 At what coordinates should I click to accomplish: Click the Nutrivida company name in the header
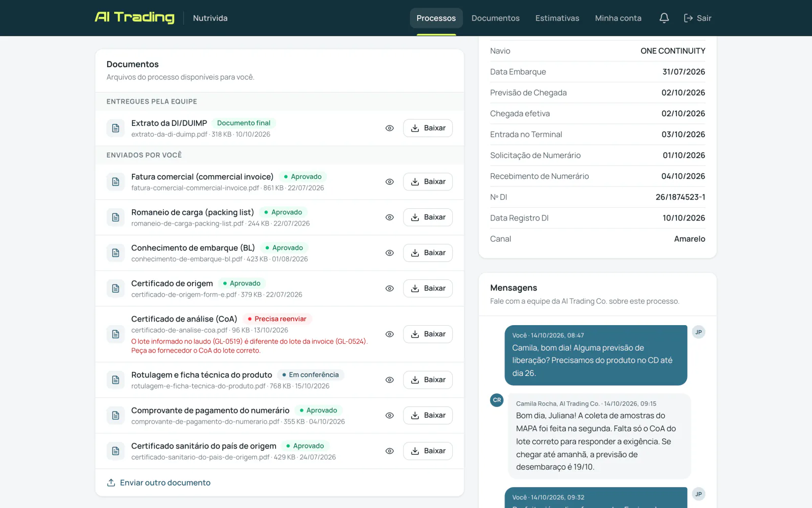coord(210,18)
